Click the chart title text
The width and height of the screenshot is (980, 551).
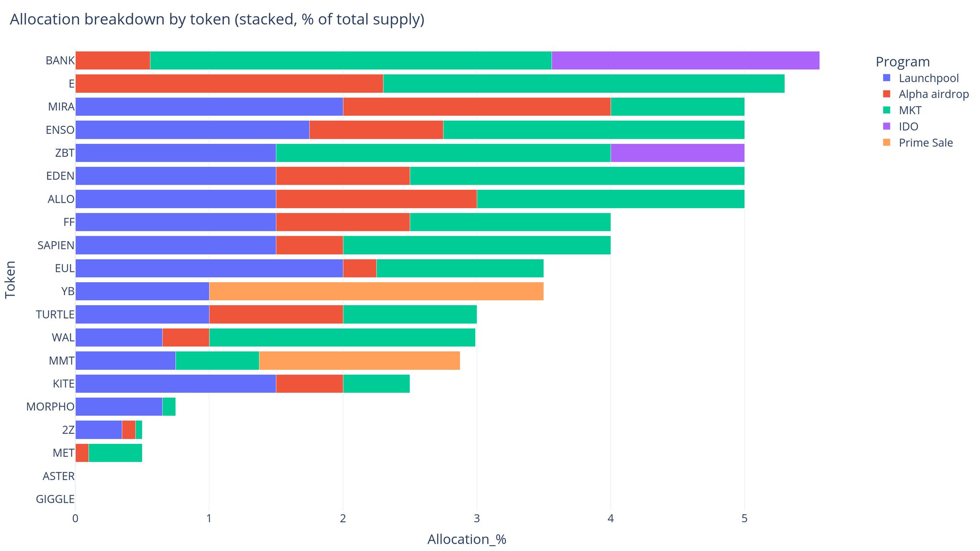217,20
